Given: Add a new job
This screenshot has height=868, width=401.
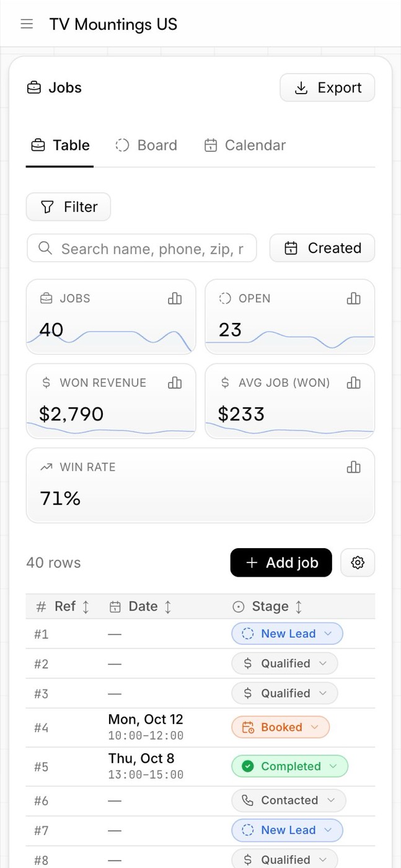Looking at the screenshot, I should pos(281,562).
